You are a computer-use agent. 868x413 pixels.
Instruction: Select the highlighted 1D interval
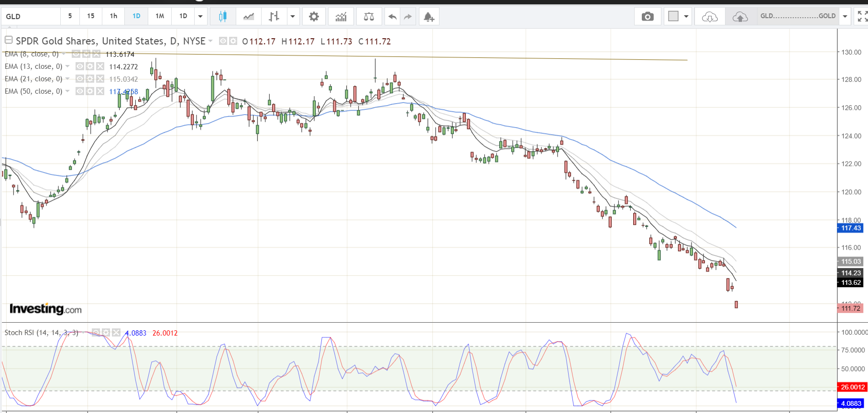136,16
